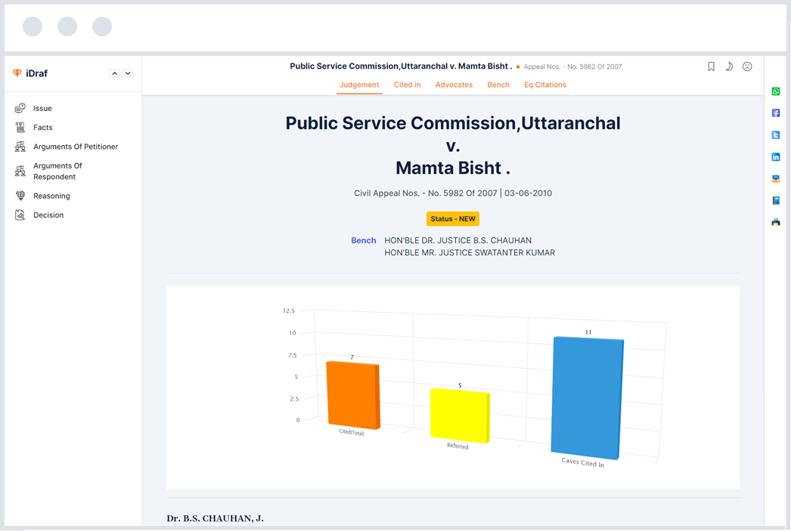
Task: Select the Eq Citations tab
Action: point(544,85)
